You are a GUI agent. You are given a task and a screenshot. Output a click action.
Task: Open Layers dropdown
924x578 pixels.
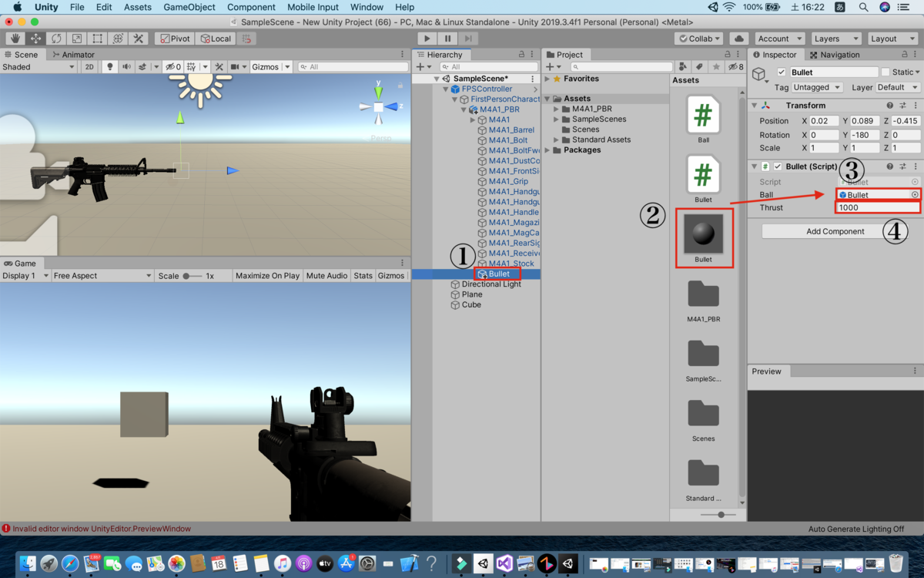pyautogui.click(x=835, y=39)
